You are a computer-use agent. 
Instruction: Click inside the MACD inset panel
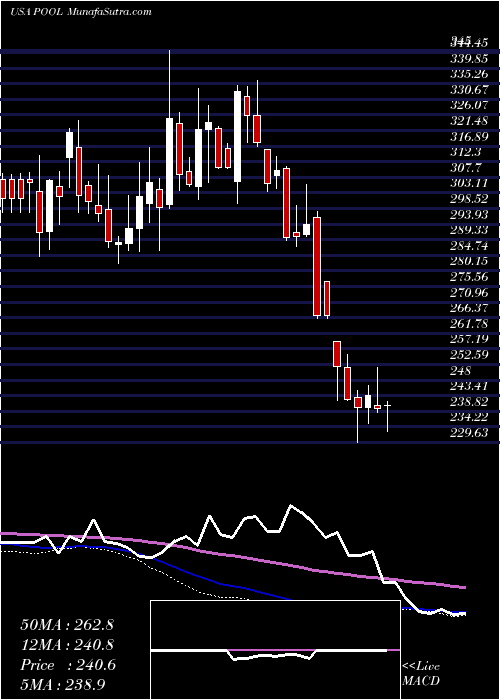tap(275, 650)
